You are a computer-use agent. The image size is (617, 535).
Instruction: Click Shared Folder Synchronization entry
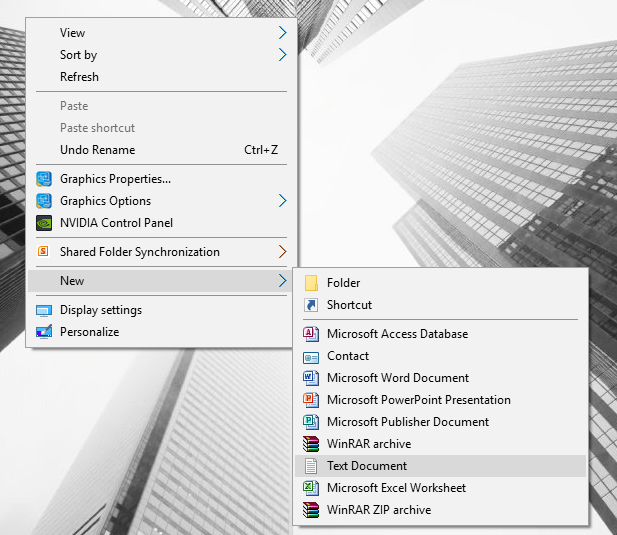pos(161,252)
